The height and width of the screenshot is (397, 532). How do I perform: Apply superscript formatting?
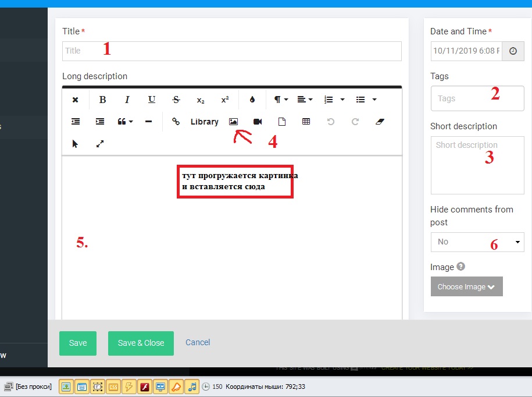click(225, 100)
